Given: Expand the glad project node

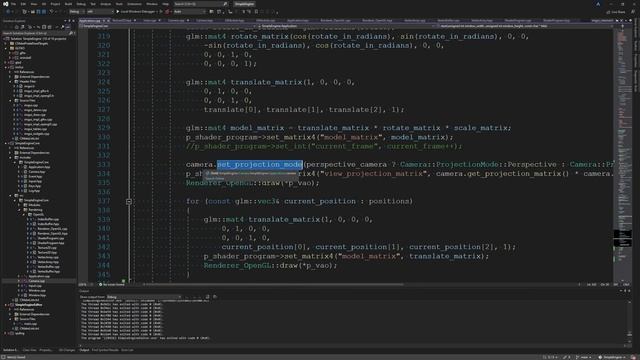Looking at the screenshot, I should pyautogui.click(x=6, y=62).
